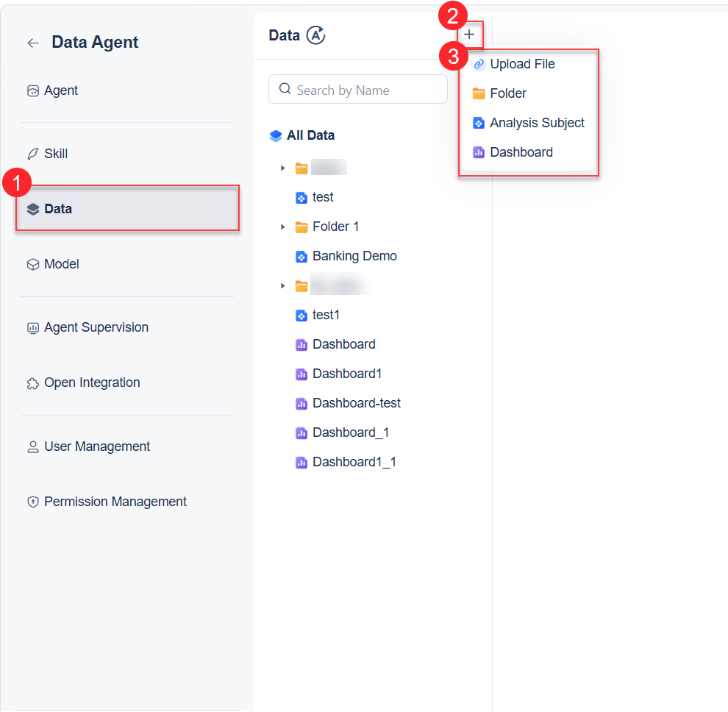Open the Skill section
The image size is (728, 712).
56,154
